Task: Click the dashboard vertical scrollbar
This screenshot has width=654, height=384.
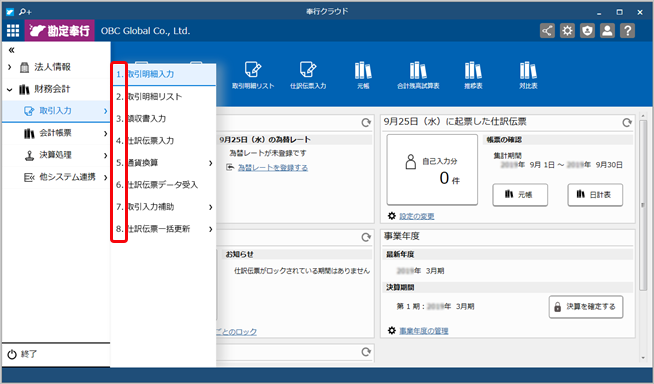Action: click(x=643, y=204)
